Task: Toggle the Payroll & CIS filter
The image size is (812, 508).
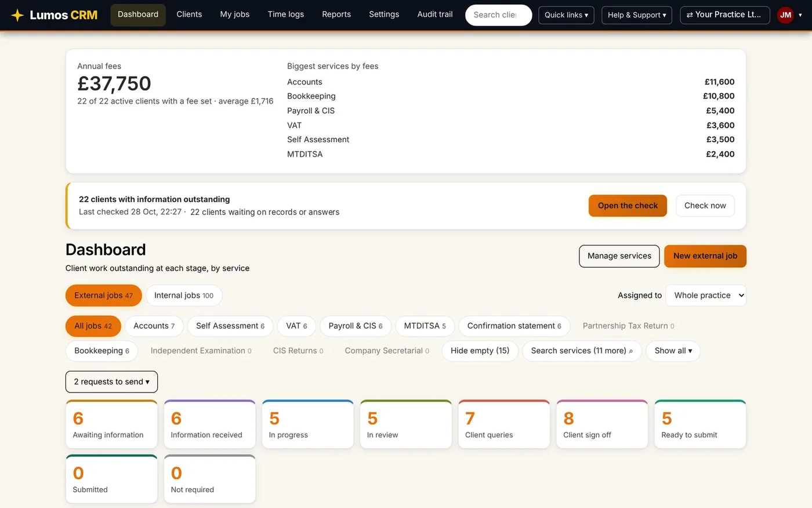Action: (356, 326)
